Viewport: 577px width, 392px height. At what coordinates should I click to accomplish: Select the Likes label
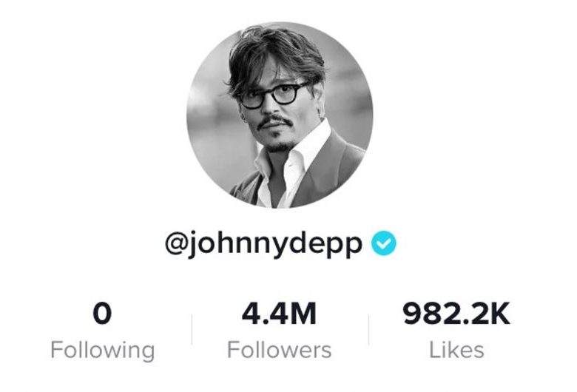[x=456, y=350]
